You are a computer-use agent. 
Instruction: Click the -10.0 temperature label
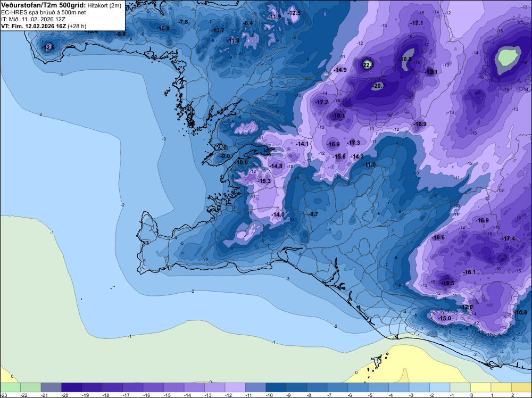(242, 162)
